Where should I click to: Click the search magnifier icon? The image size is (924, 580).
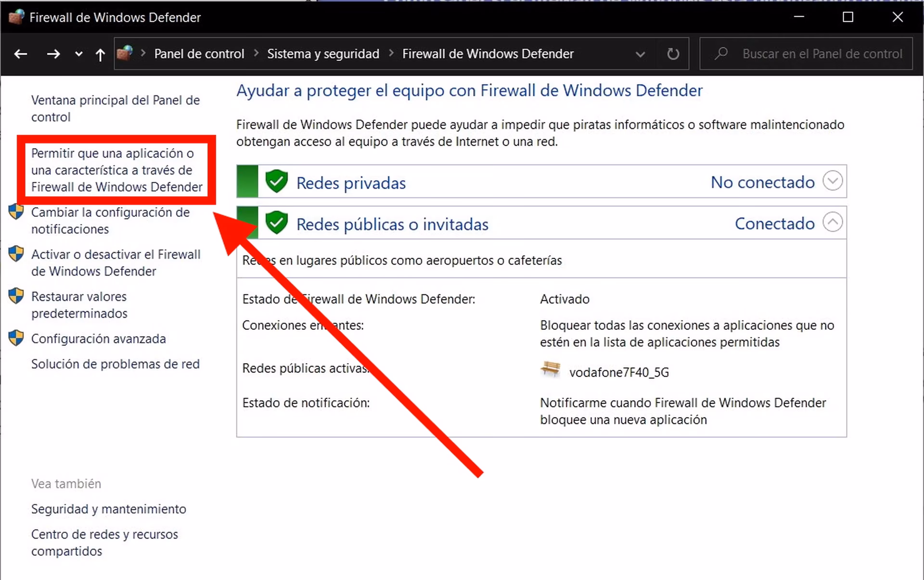(x=721, y=53)
